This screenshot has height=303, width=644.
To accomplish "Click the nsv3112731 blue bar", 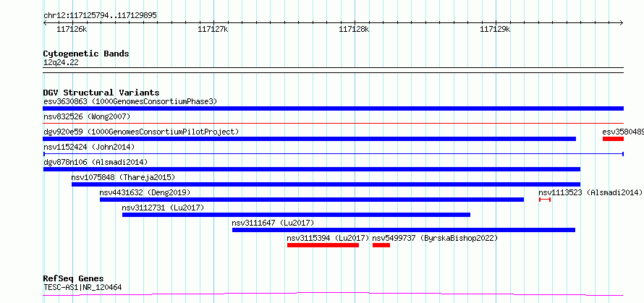I will [296, 215].
